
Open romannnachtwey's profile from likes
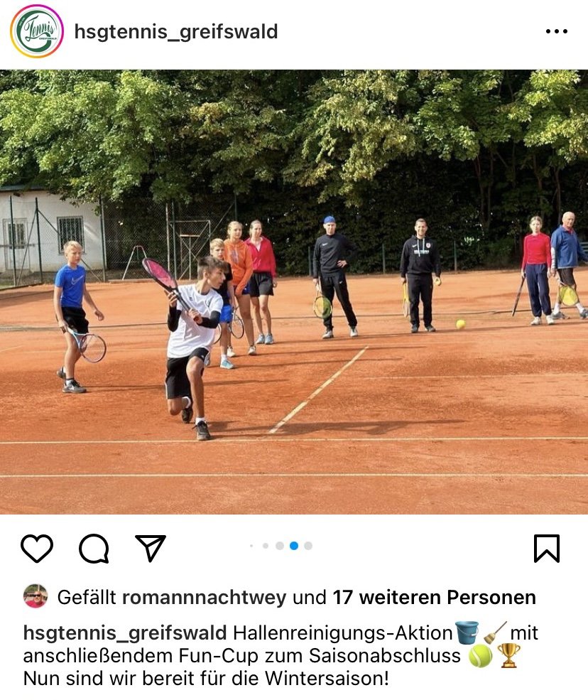click(x=205, y=598)
